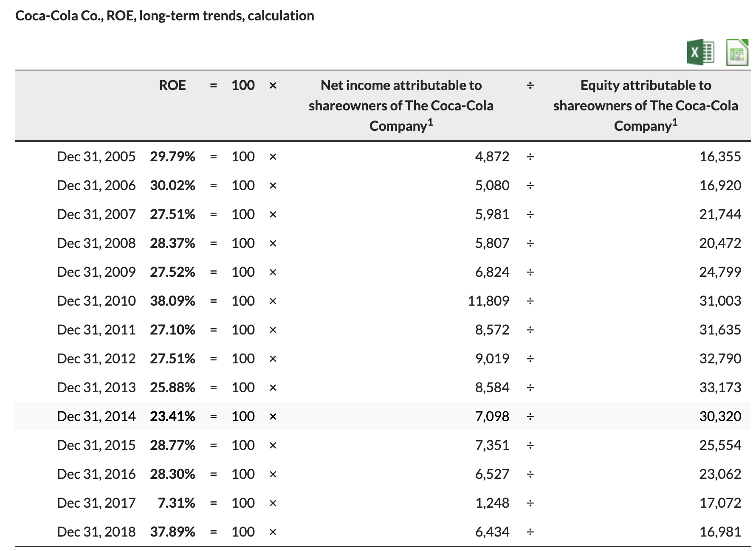Viewport: 756px width, 551px height.
Task: Select the Dec 31, 2008 date cell
Action: 96,243
